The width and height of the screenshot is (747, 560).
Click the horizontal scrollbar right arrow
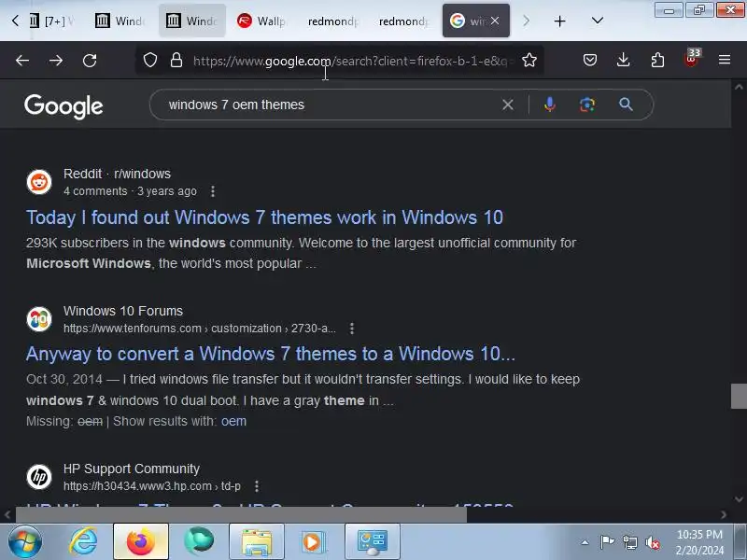click(724, 514)
